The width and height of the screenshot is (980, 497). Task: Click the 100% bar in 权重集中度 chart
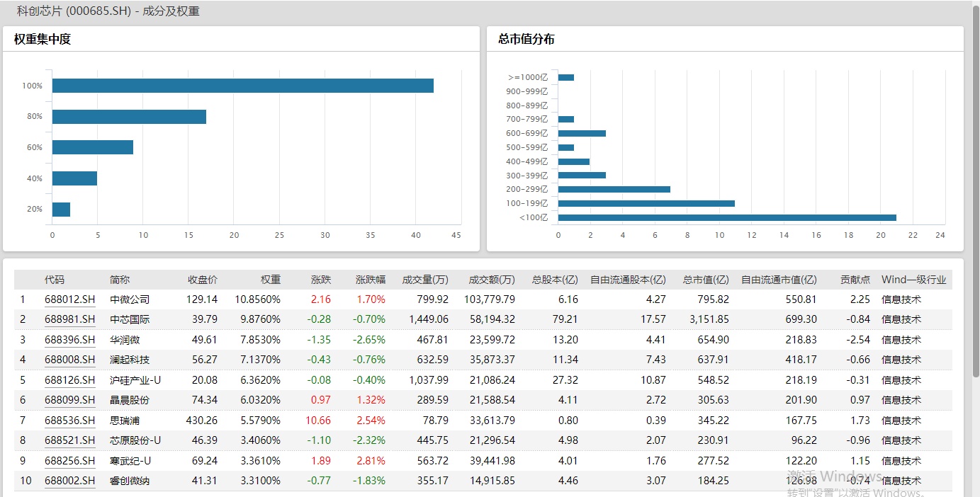pyautogui.click(x=242, y=86)
